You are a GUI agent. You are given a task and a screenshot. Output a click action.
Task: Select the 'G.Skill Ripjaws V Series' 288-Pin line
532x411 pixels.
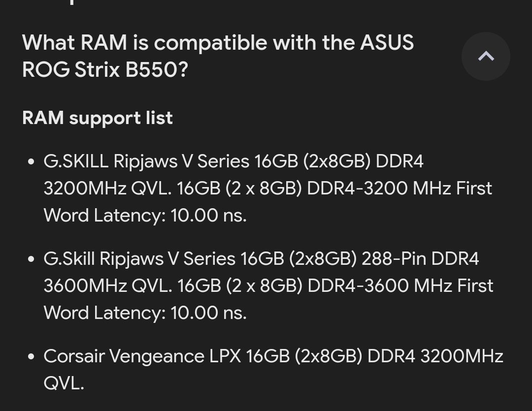click(261, 259)
